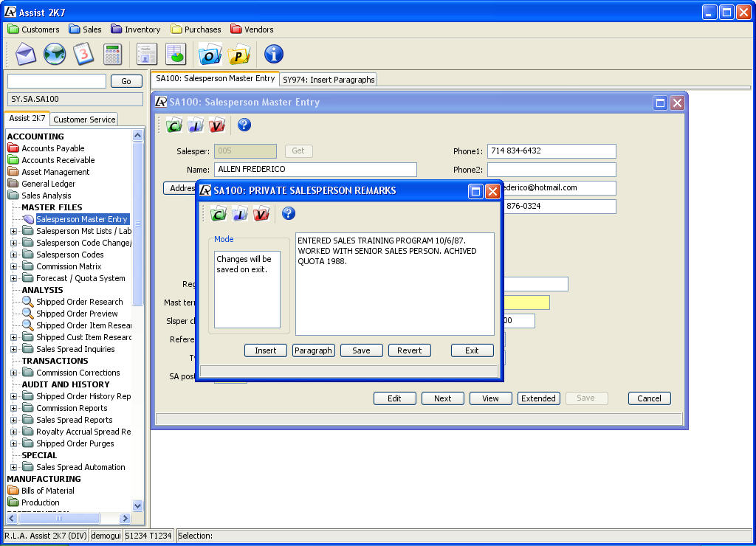The image size is (756, 546).
Task: Click the Go button
Action: (126, 81)
